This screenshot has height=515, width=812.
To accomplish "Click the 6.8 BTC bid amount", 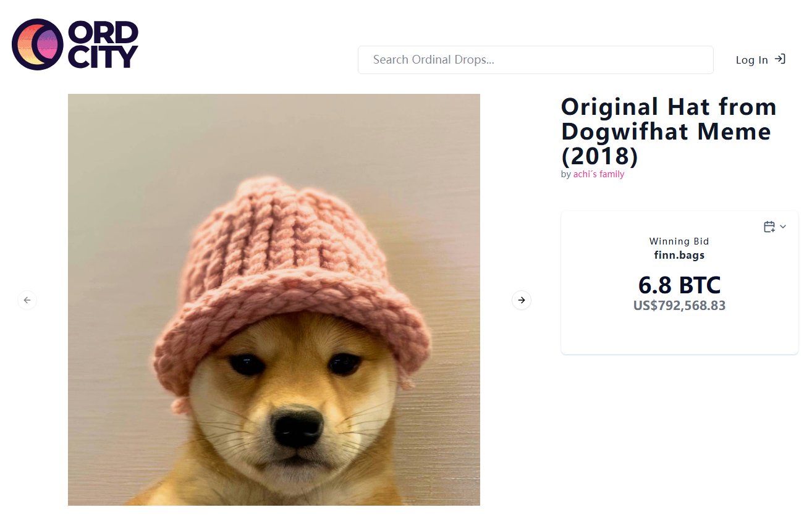I will tap(679, 285).
